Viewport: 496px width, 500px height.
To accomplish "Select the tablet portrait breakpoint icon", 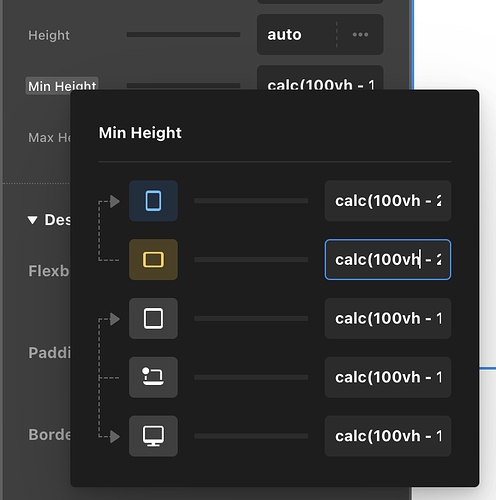I will pyautogui.click(x=153, y=201).
